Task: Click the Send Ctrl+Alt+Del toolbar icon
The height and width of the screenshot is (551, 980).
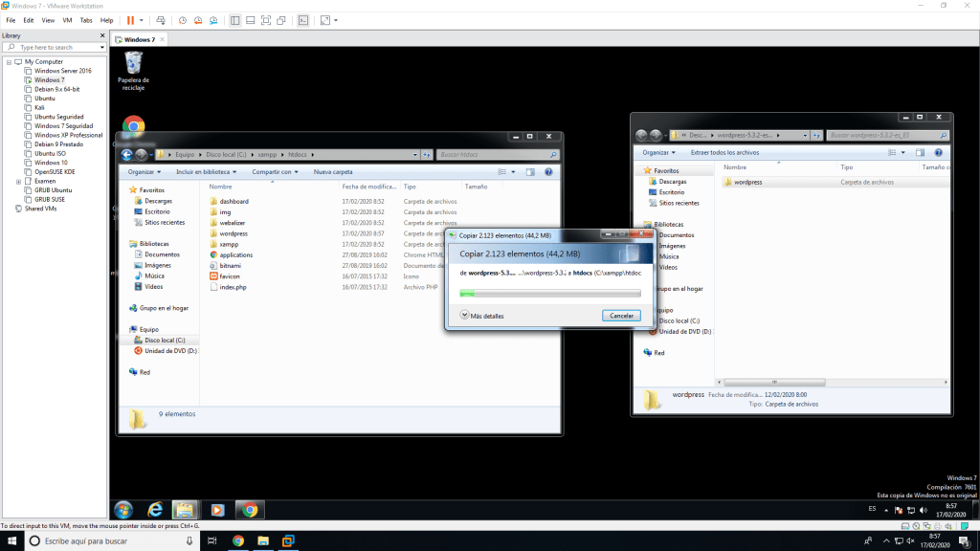Action: (160, 20)
